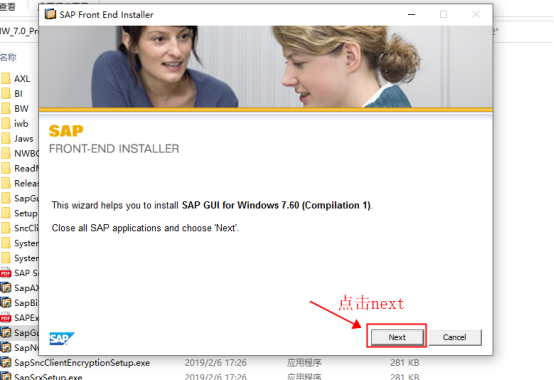
Task: Select the SapBi application icon in Explorer
Action: coord(6,303)
